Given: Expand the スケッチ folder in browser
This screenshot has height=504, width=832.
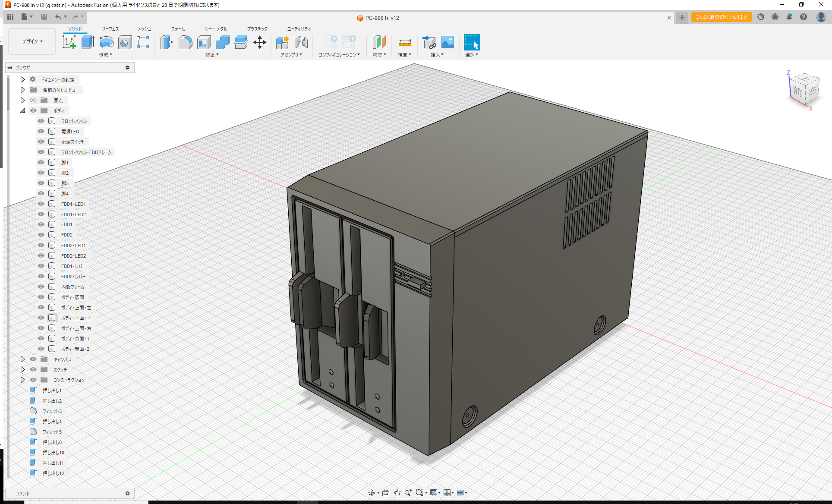Looking at the screenshot, I should pos(22,369).
